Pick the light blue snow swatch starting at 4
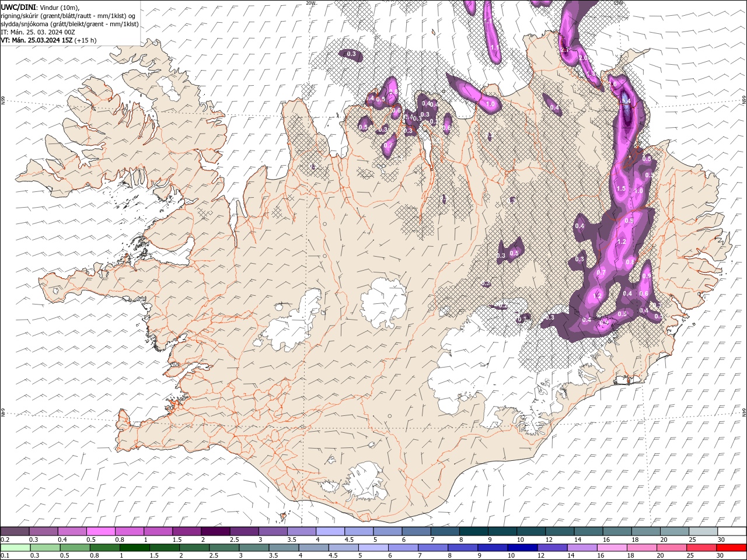This screenshot has height=560, width=747. [330, 531]
